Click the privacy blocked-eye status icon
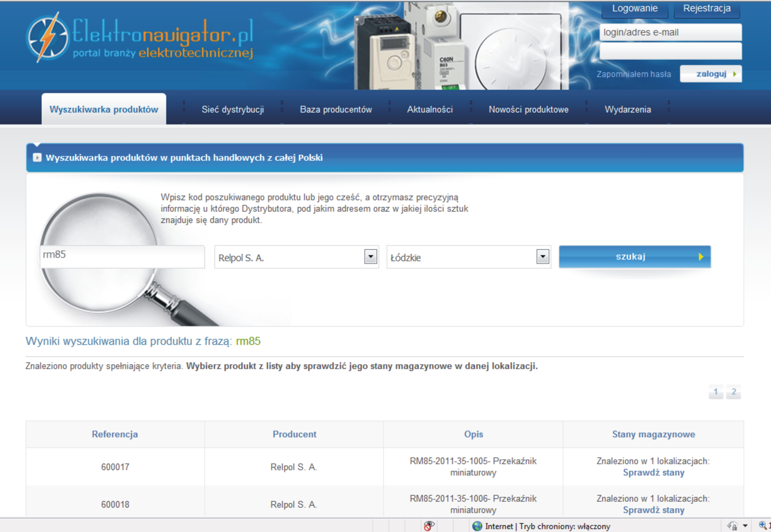The width and height of the screenshot is (771, 532). 429,526
